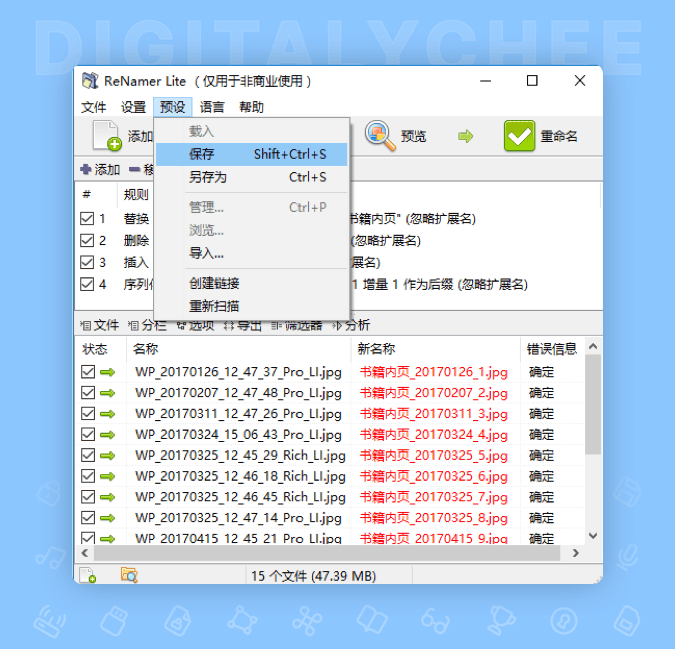Click 确定 status for 书籍内页_20170207_2.jpg row

click(542, 393)
